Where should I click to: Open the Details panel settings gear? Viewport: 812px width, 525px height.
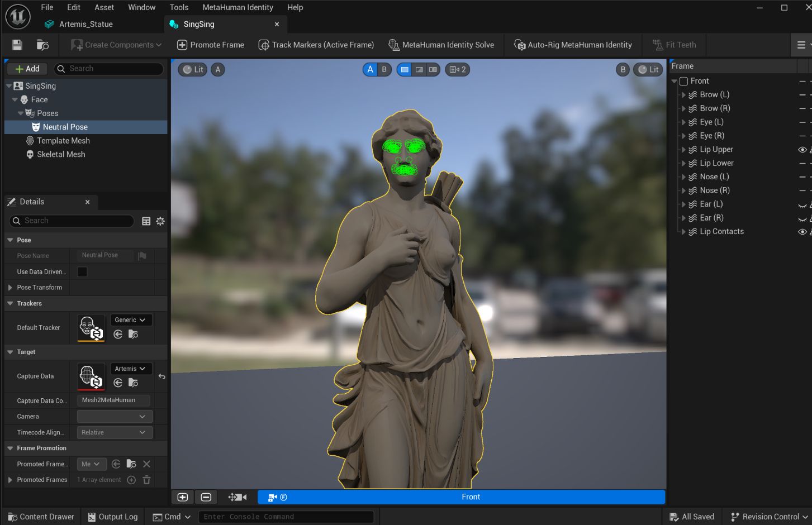[x=160, y=221]
